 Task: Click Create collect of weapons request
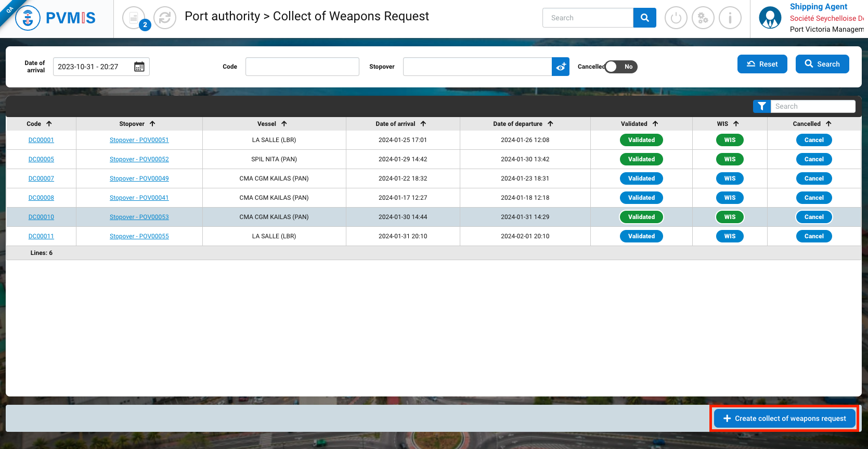coord(784,418)
